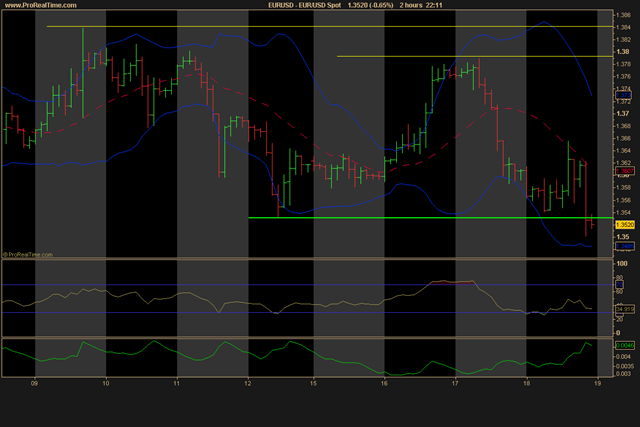Click date label 15 on time axis

click(x=313, y=383)
